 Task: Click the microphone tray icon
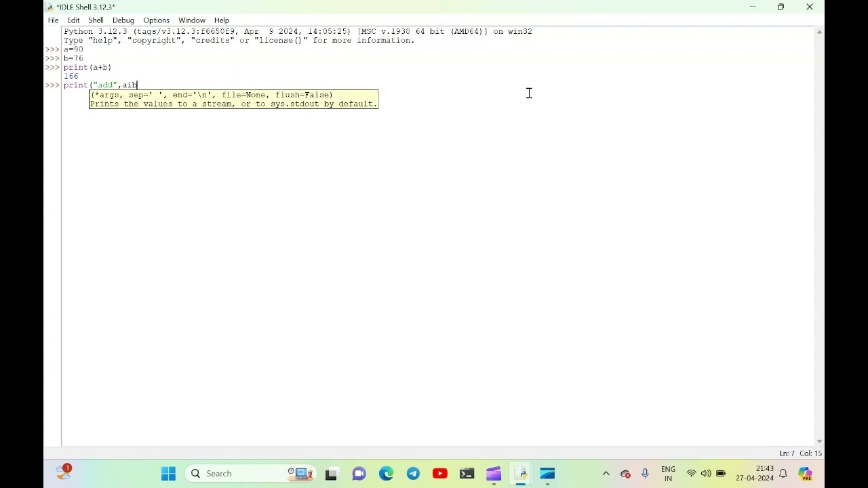tap(645, 474)
